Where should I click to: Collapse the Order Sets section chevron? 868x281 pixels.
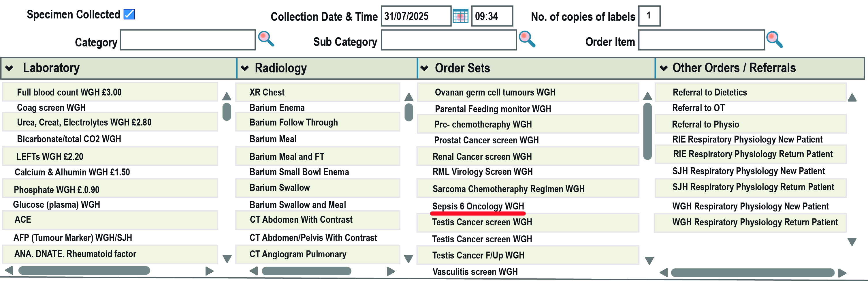(425, 68)
